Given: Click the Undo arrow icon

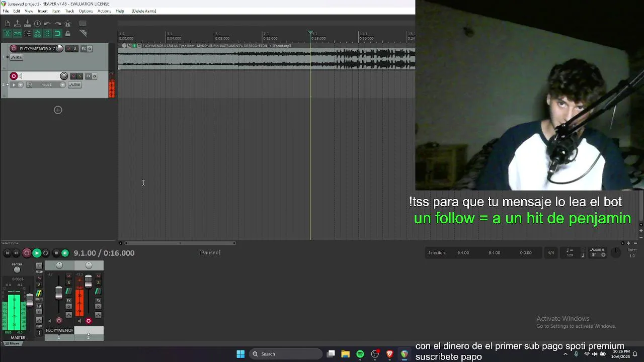Looking at the screenshot, I should pyautogui.click(x=47, y=24).
